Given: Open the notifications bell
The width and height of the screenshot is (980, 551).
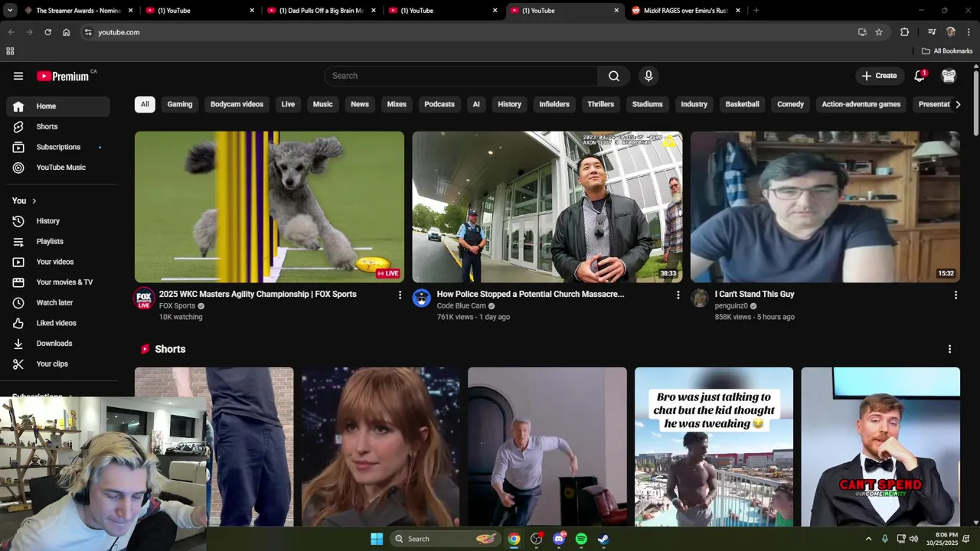Looking at the screenshot, I should 920,76.
